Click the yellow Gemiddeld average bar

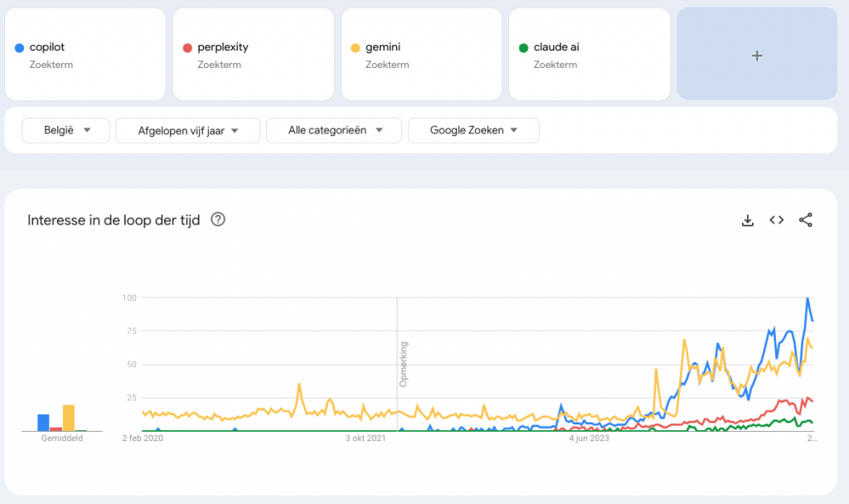69,418
